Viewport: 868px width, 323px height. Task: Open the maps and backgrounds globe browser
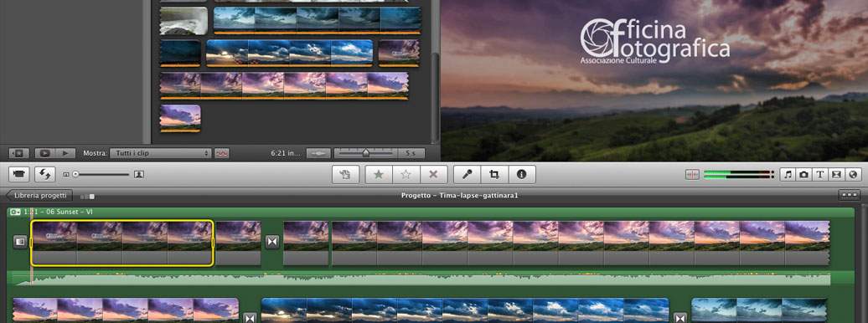point(853,175)
